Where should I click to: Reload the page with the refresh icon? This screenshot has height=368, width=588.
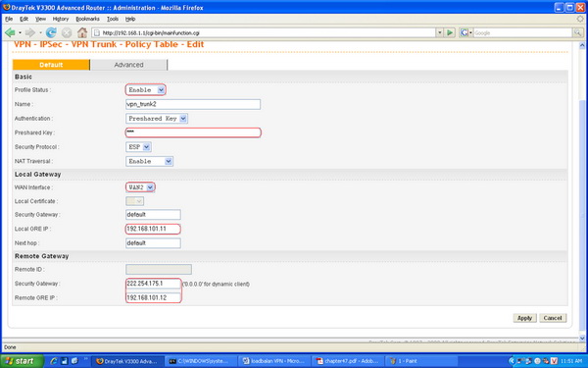(51, 33)
